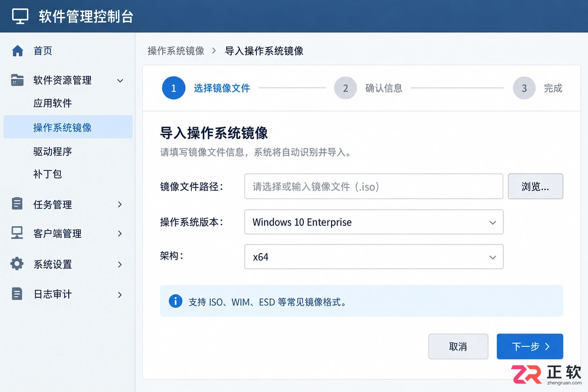Open the 架构 x64 dropdown
The height and width of the screenshot is (392, 588).
point(374,257)
